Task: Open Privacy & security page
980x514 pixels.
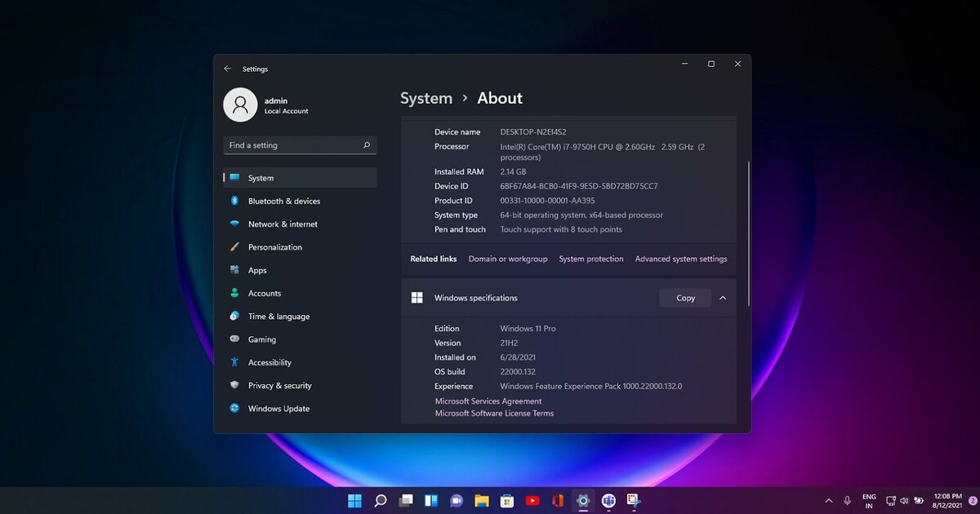Action: [279, 386]
